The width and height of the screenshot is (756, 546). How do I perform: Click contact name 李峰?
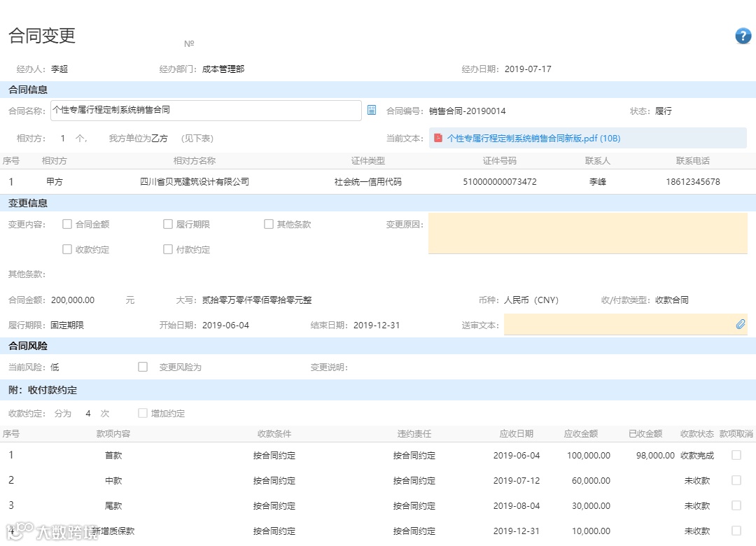pos(597,182)
